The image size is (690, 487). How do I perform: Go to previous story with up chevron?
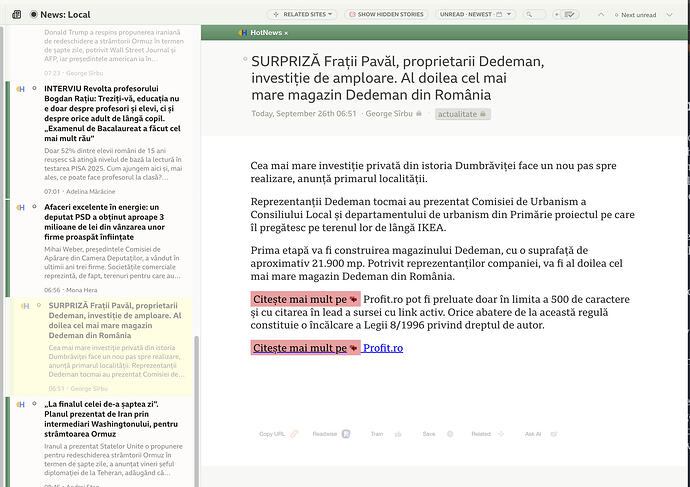pyautogui.click(x=601, y=15)
